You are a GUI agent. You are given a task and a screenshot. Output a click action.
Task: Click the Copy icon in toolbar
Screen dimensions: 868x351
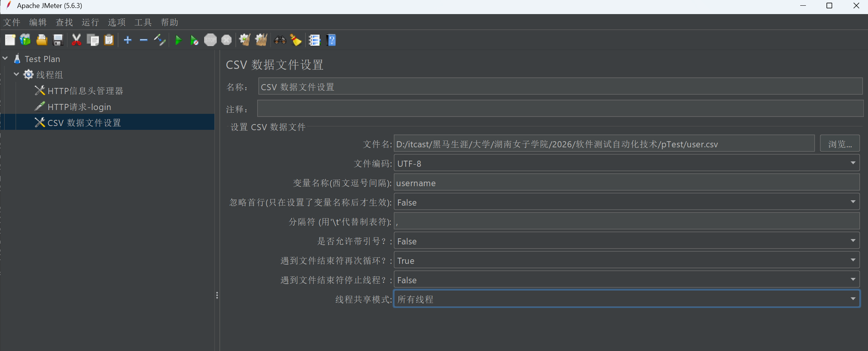93,40
